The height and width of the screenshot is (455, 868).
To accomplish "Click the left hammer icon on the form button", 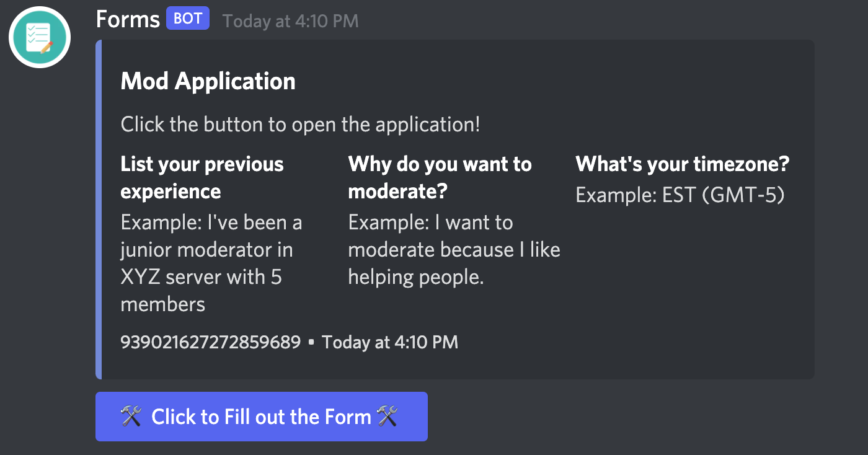I will (x=131, y=417).
